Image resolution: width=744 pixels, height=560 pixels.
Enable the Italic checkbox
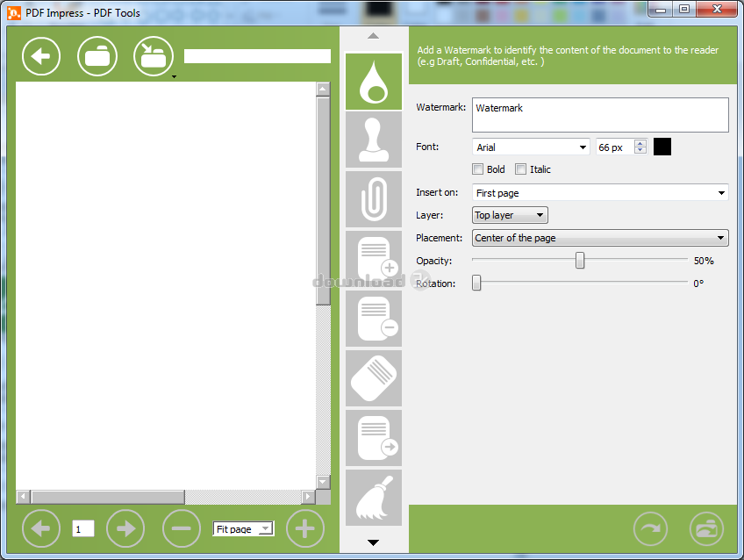click(520, 169)
